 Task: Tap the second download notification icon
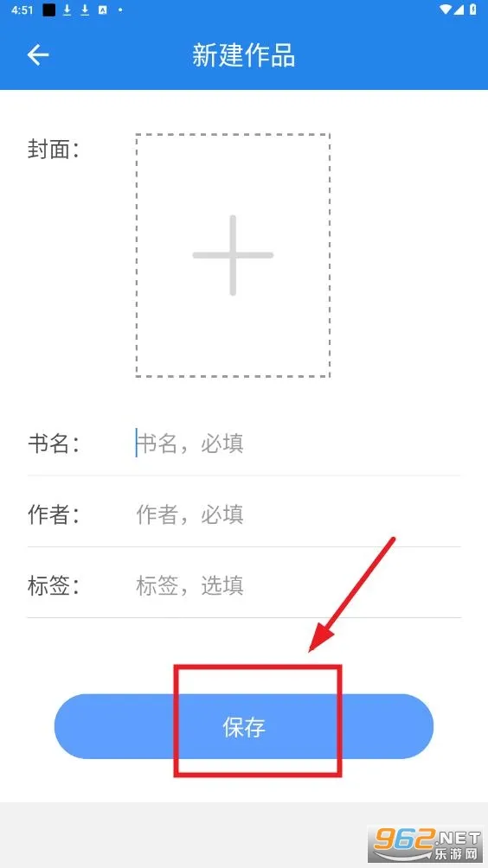click(x=85, y=10)
